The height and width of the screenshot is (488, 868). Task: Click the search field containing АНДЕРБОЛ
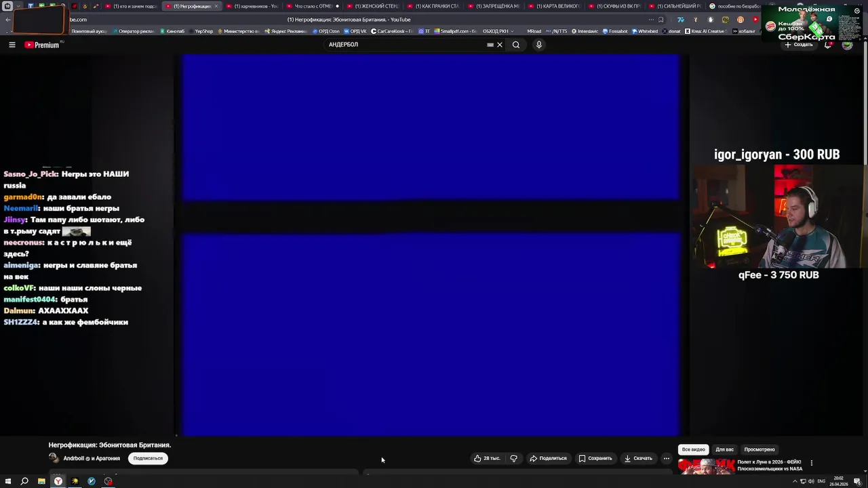(x=406, y=45)
